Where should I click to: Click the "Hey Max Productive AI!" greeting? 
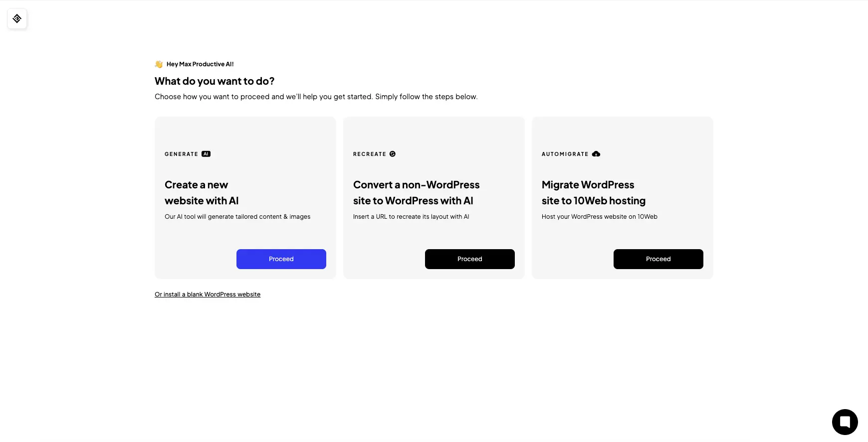(x=200, y=64)
